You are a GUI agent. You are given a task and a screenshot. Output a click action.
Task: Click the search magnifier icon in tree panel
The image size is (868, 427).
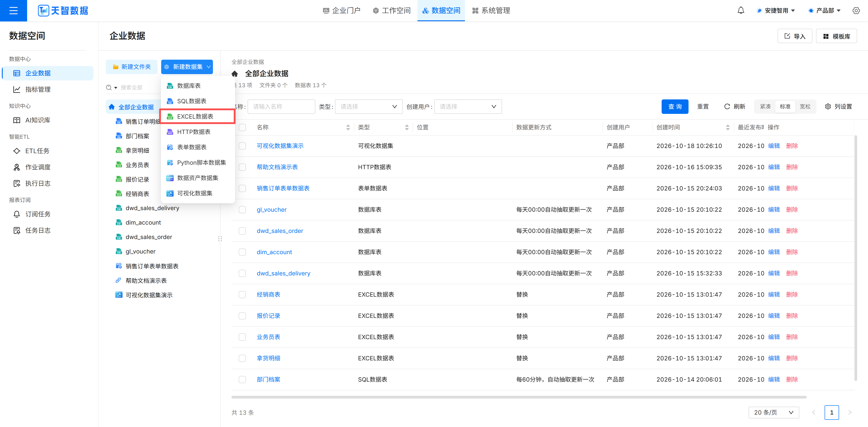pyautogui.click(x=108, y=88)
